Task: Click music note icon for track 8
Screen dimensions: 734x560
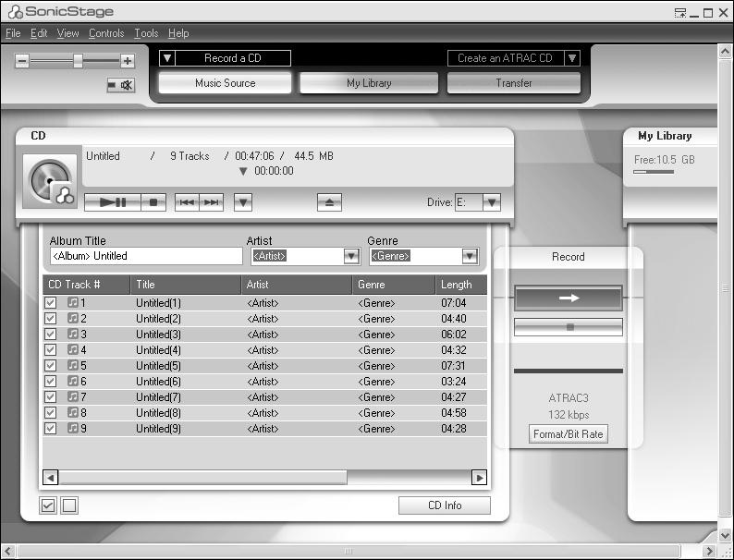Action: [72, 412]
